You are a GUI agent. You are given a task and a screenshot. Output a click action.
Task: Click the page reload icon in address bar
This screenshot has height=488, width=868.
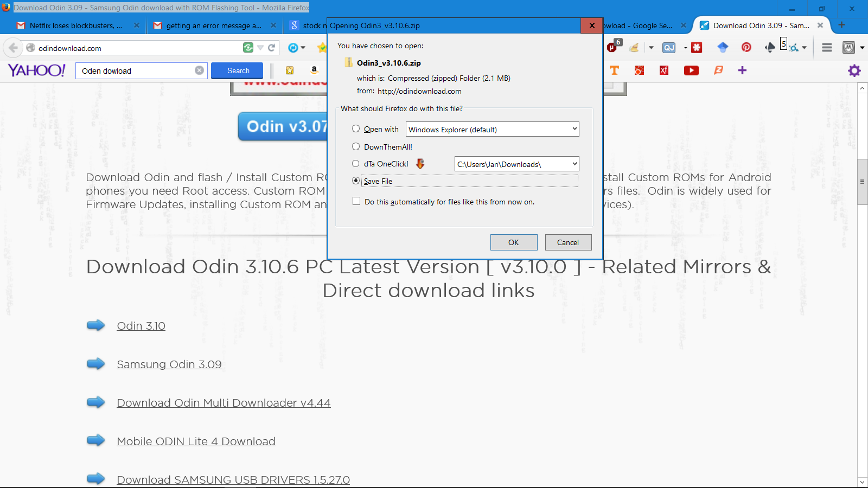coord(272,48)
